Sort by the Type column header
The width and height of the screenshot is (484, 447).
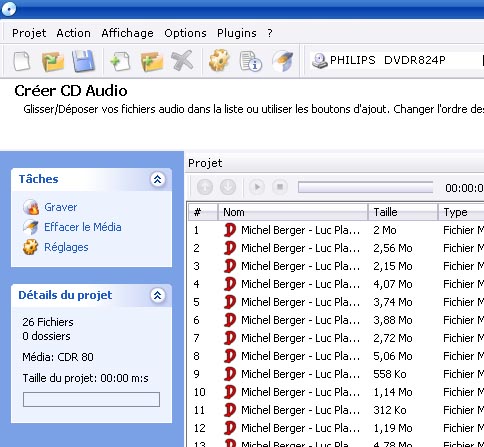[x=461, y=212]
